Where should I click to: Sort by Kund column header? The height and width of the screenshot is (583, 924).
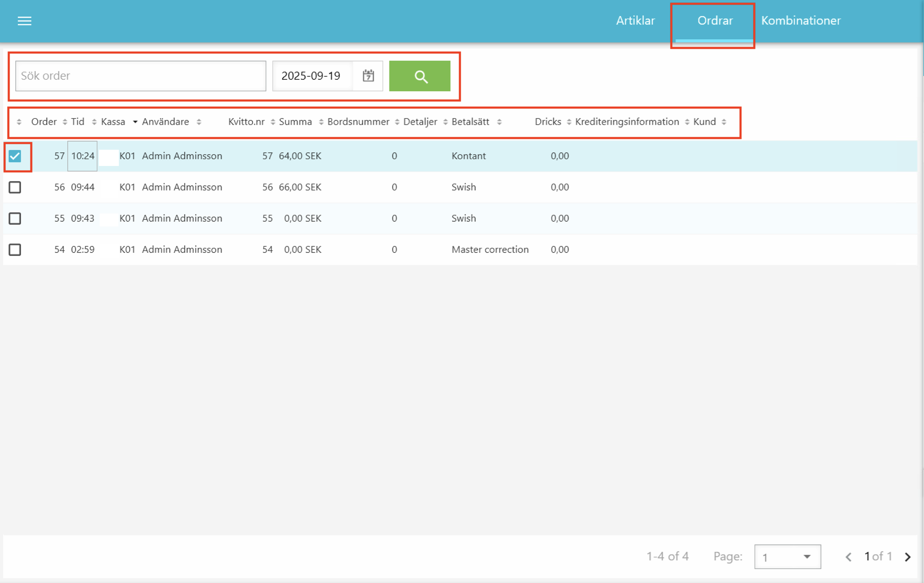coord(704,122)
